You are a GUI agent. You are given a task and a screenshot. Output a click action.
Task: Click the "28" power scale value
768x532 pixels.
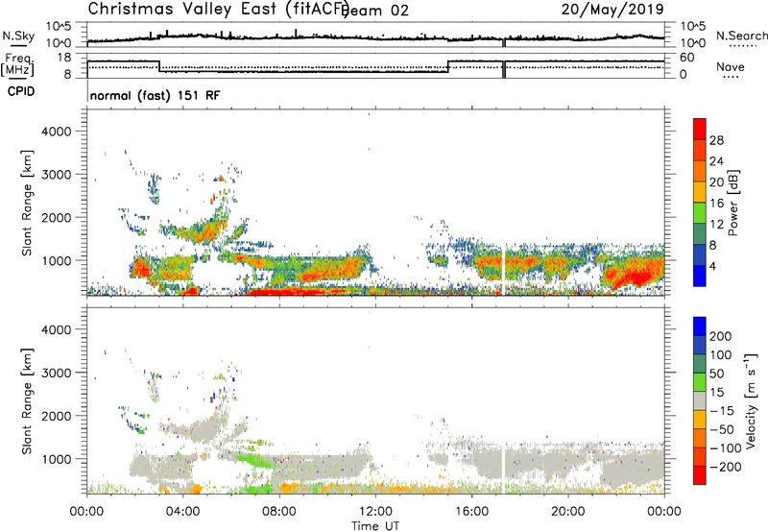(x=716, y=140)
